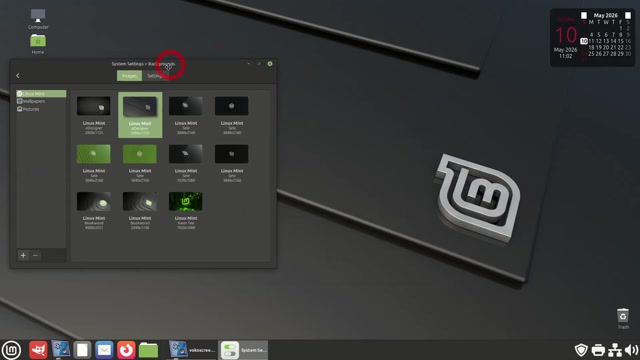This screenshot has height=360, width=640.
Task: Open the Computer desktop icon
Action: pyautogui.click(x=38, y=19)
